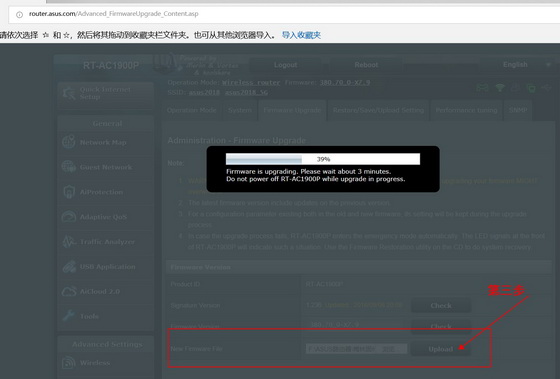Click the first header status icon beside Wi-Fi
Screen dimensions: 560x379
pos(482,88)
